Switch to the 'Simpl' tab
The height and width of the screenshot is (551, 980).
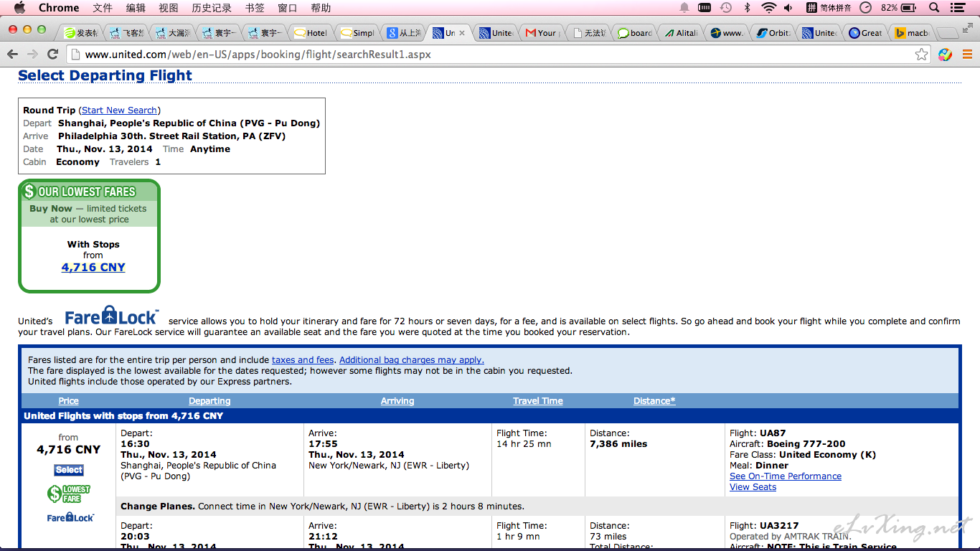(357, 32)
